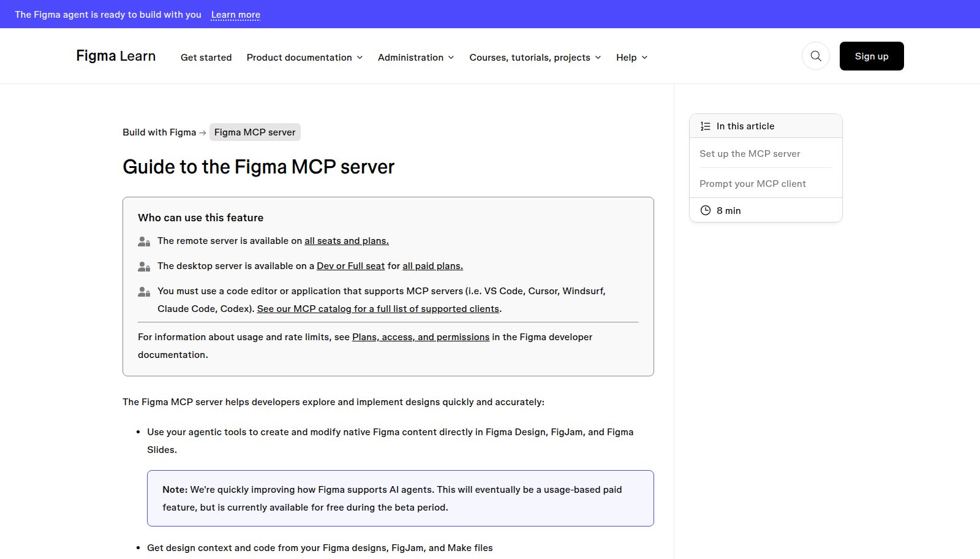
Task: Open the search magnifier icon
Action: [x=816, y=56]
